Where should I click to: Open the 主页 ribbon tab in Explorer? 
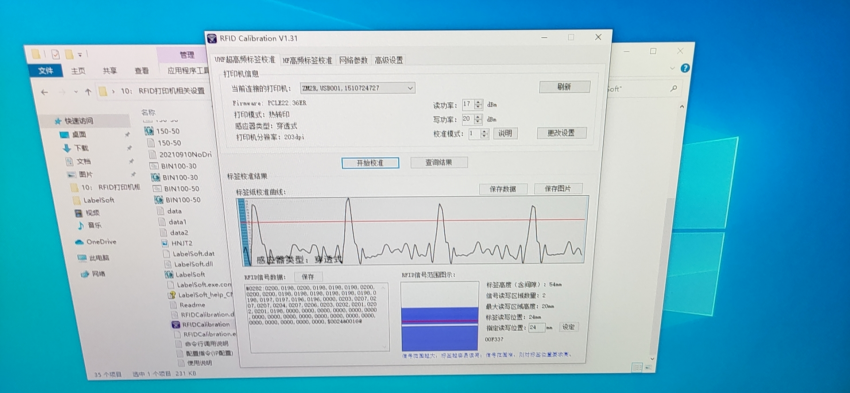point(78,71)
